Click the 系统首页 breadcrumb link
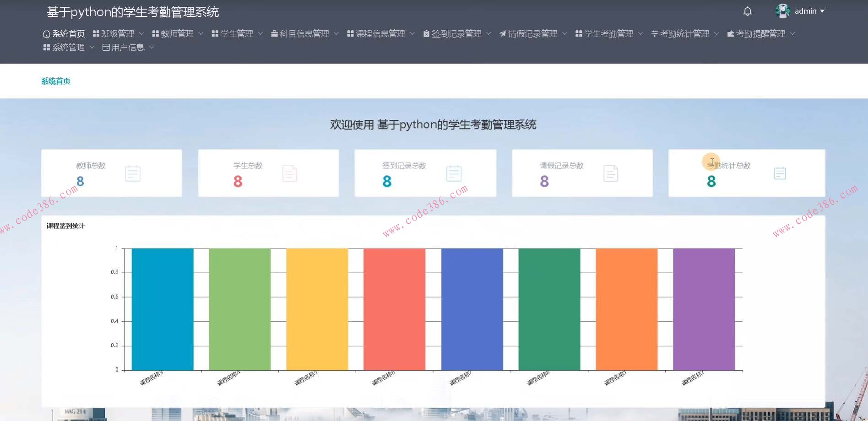The image size is (868, 421). [x=55, y=81]
